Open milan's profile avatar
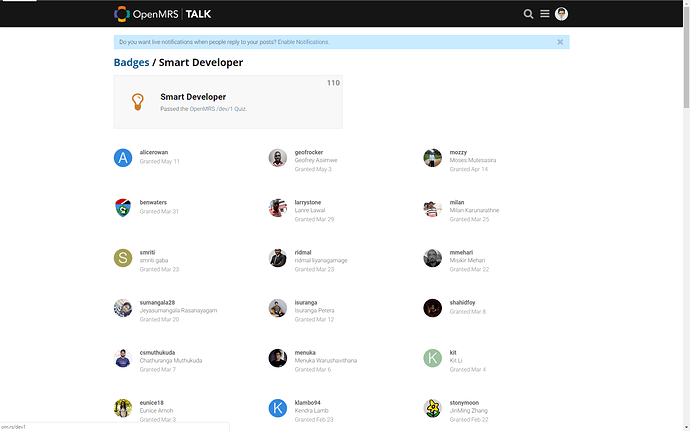This screenshot has height=431, width=690. point(433,208)
